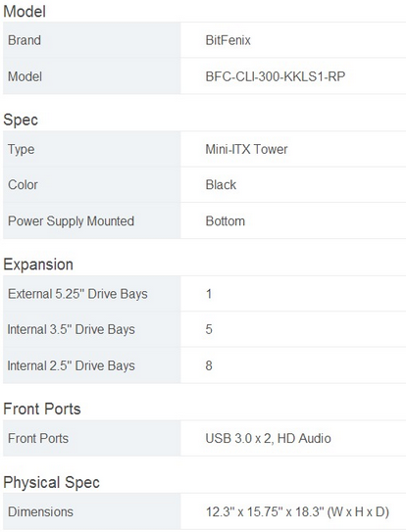Click the Model section heading
This screenshot has width=406, height=532.
[x=25, y=11]
